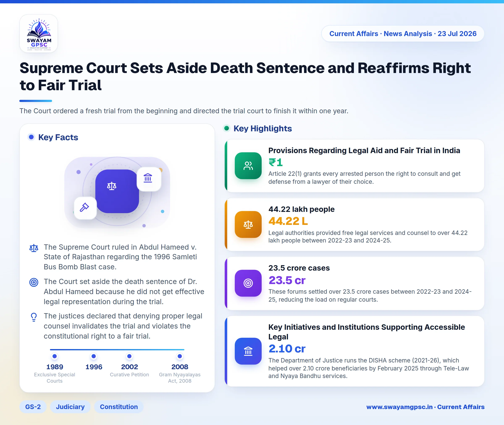Click the main headline Supreme Court Sets Aside

click(245, 76)
